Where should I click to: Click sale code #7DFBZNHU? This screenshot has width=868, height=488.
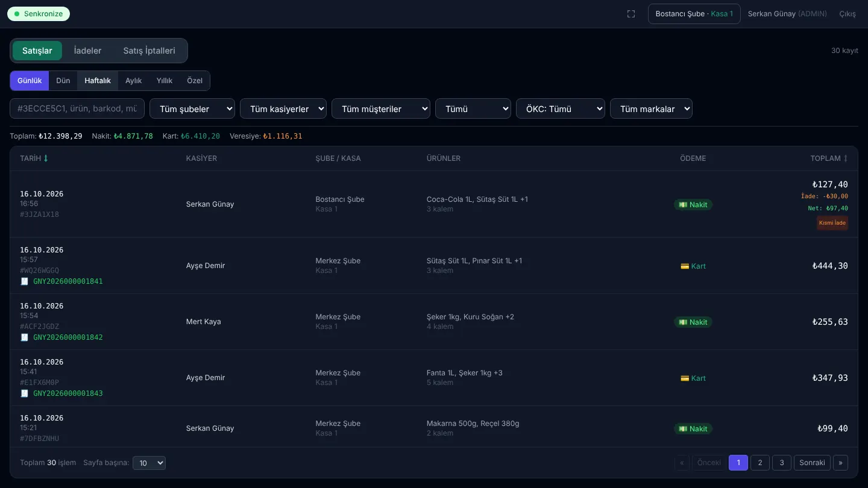pyautogui.click(x=40, y=439)
